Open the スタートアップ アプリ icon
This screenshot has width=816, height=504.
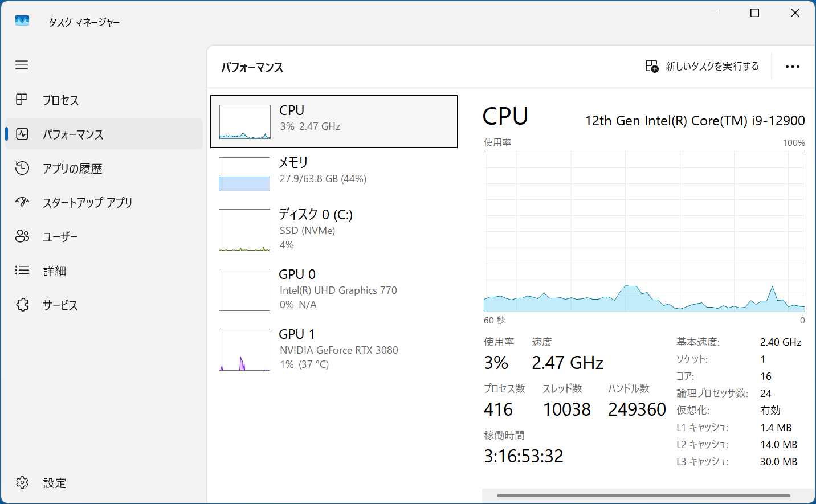(x=22, y=202)
